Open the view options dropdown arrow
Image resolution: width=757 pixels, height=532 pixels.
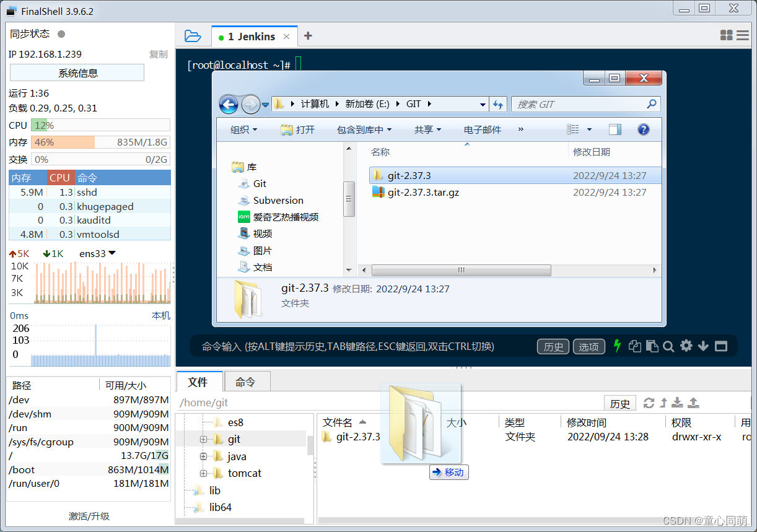pos(589,129)
